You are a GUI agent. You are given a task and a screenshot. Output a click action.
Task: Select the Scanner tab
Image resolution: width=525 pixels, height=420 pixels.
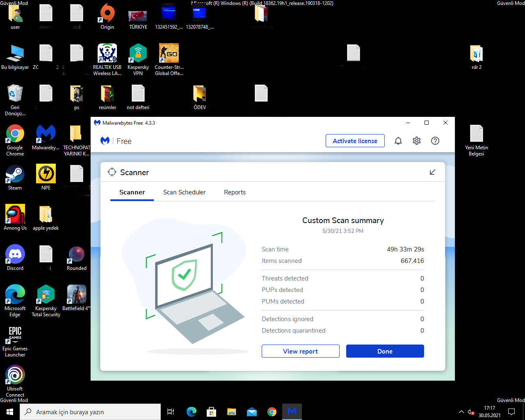click(x=132, y=192)
